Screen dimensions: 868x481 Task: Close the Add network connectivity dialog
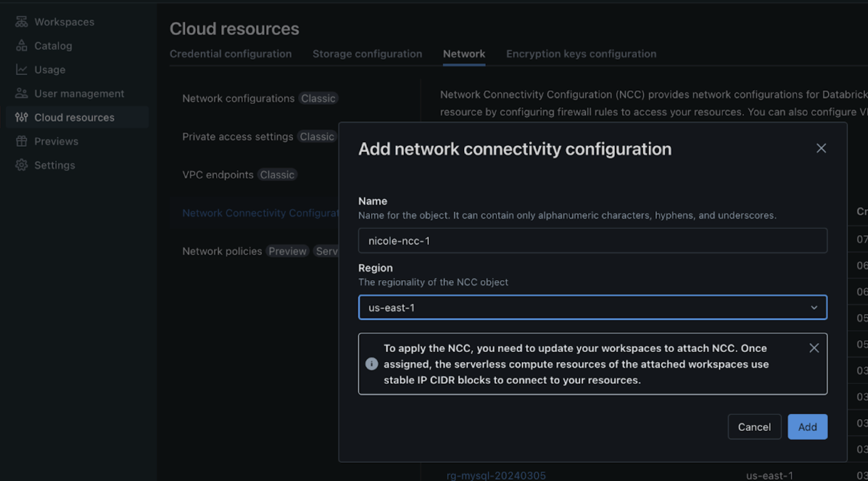tap(821, 148)
